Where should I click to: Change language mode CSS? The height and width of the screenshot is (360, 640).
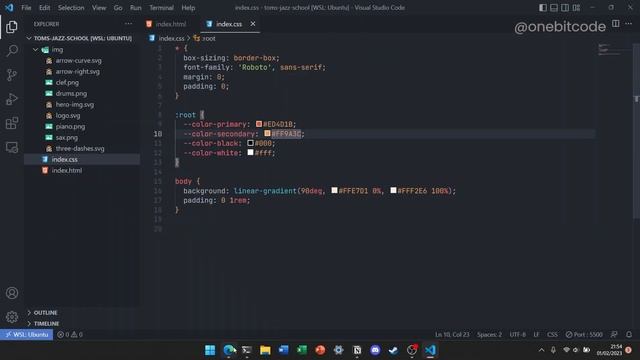coord(552,334)
